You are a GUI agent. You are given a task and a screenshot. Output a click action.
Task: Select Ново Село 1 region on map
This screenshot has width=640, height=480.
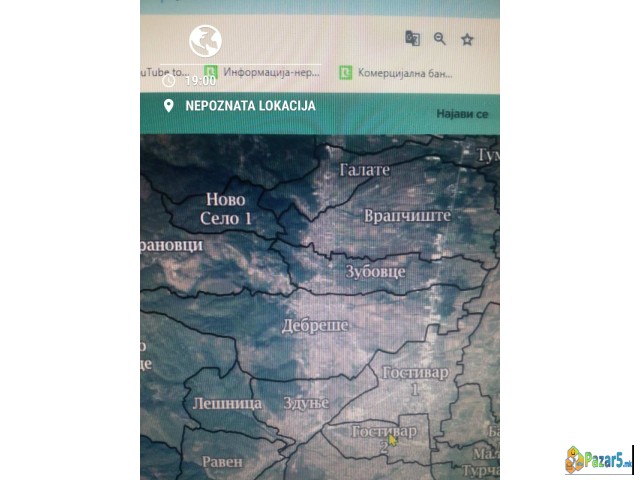226,209
